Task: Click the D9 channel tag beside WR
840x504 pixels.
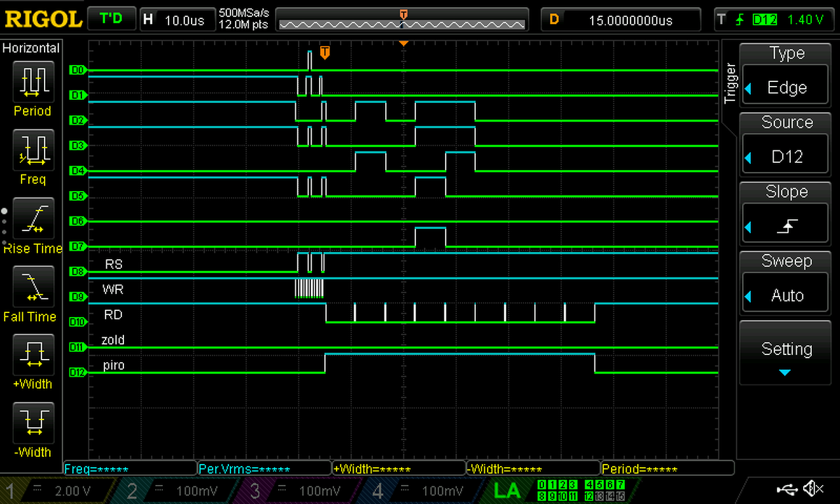Action: click(77, 297)
